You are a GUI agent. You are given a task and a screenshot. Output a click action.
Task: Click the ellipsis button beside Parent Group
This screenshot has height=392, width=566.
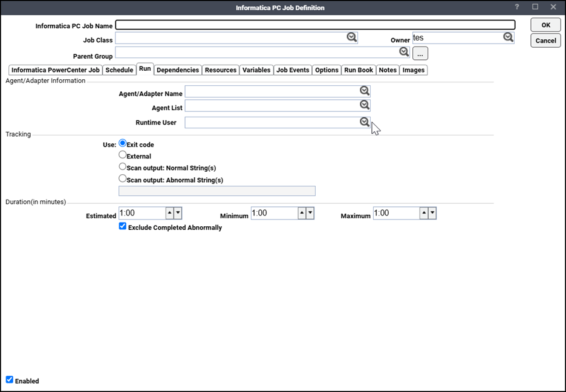(x=420, y=53)
